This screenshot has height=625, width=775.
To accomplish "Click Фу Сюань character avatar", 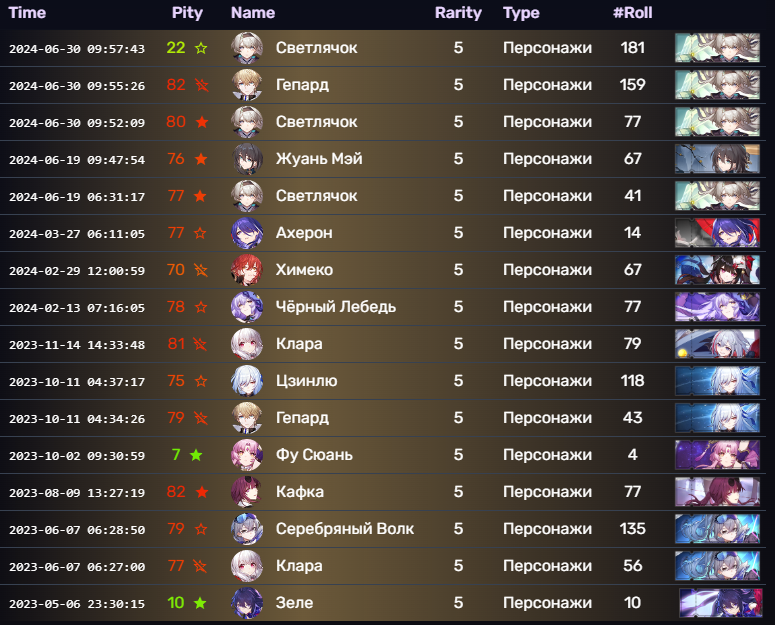I will pyautogui.click(x=247, y=455).
